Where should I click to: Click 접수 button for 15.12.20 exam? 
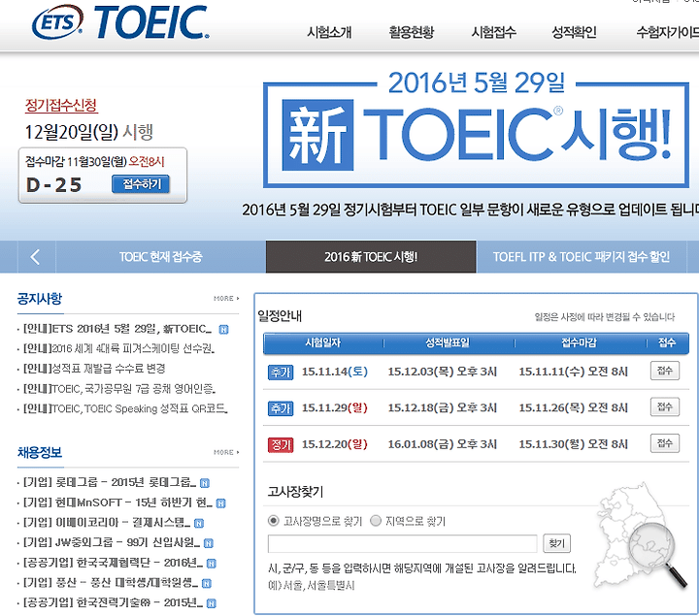[x=665, y=443]
